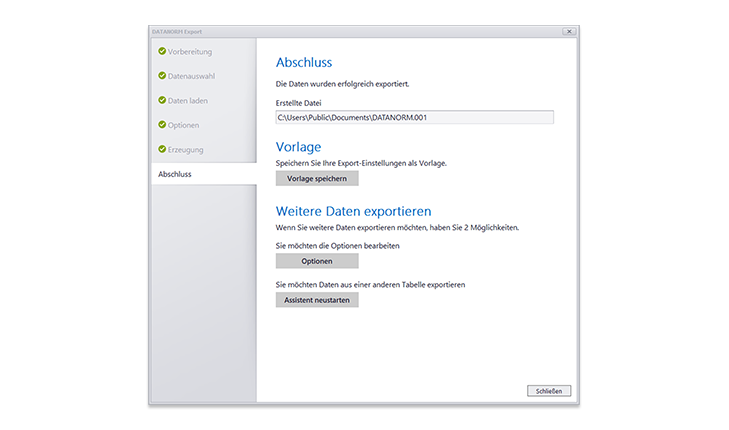Click the green checkmark beside Vorbereitung
Image resolution: width=729 pixels, height=430 pixels.
162,51
